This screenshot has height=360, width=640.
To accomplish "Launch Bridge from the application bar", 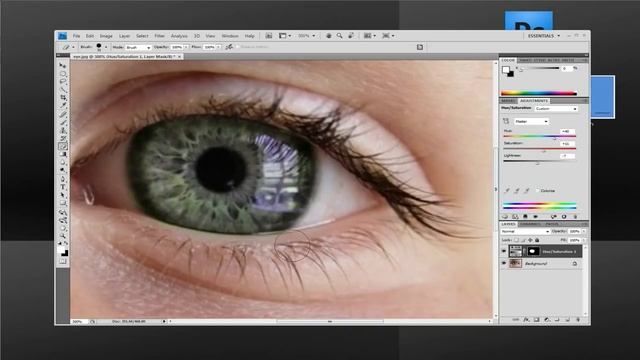I will click(x=269, y=36).
